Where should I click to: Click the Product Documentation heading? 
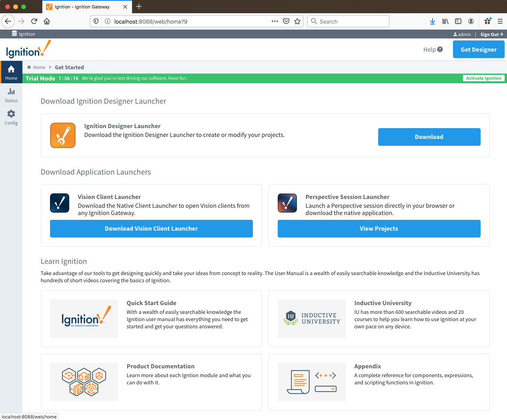[x=160, y=366]
